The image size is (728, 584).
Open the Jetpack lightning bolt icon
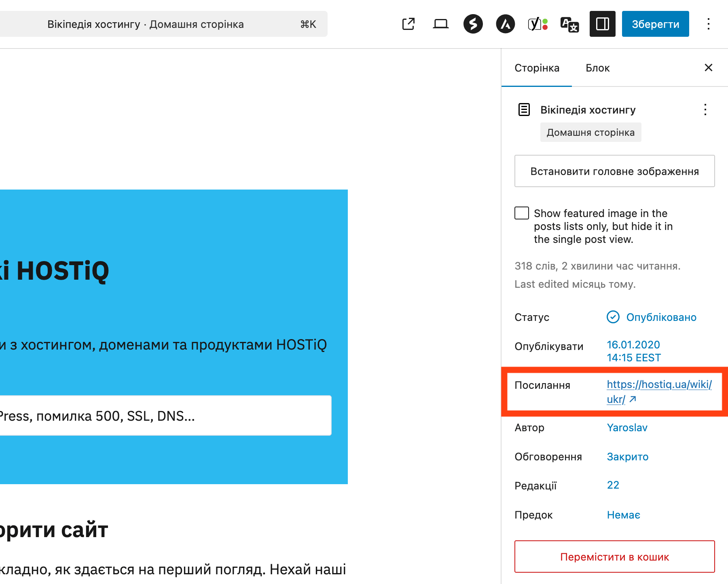[473, 24]
